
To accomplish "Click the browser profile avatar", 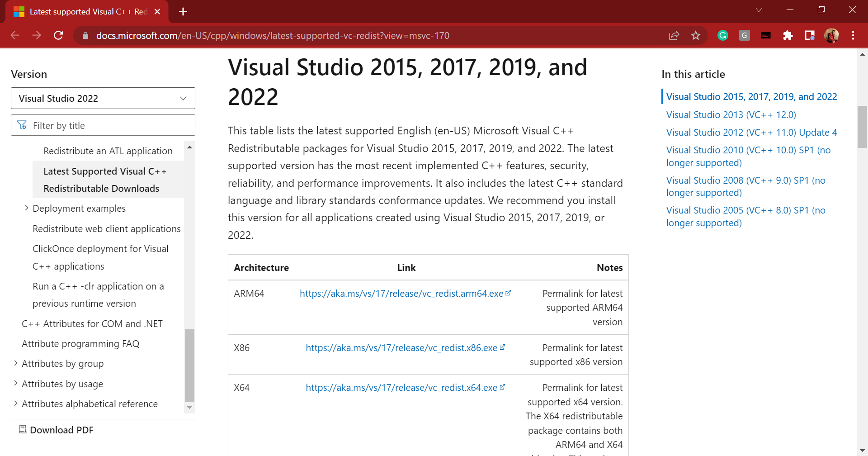I will pyautogui.click(x=832, y=35).
